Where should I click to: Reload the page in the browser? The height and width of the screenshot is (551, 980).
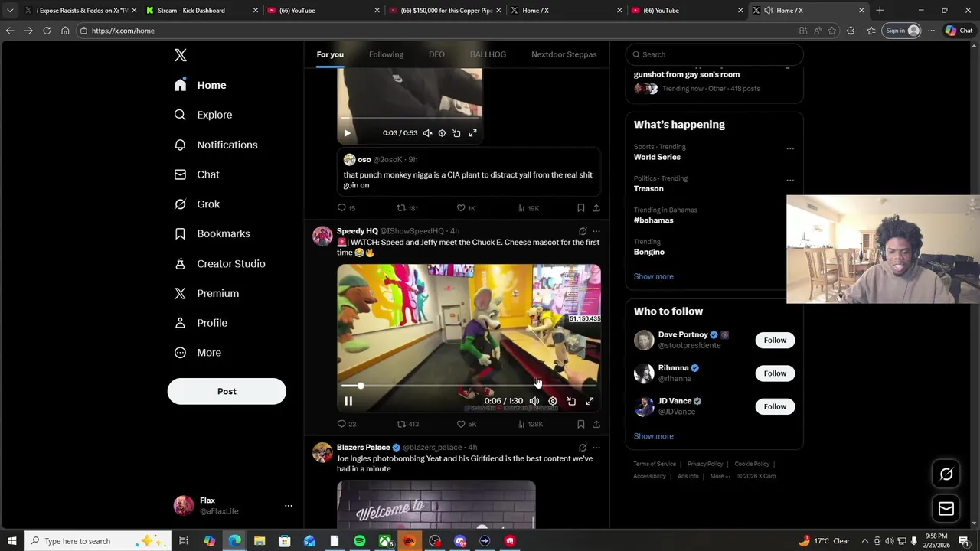(x=47, y=31)
